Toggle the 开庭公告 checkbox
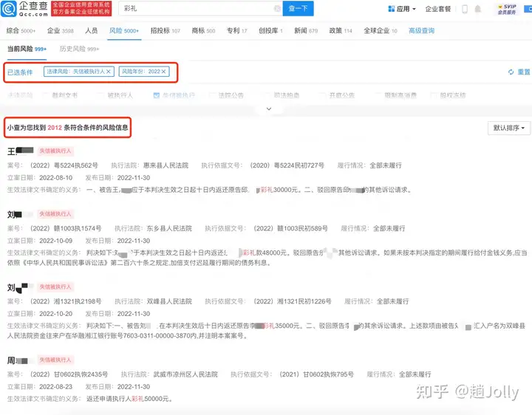Screen dimensions: 532x415 (323, 95)
